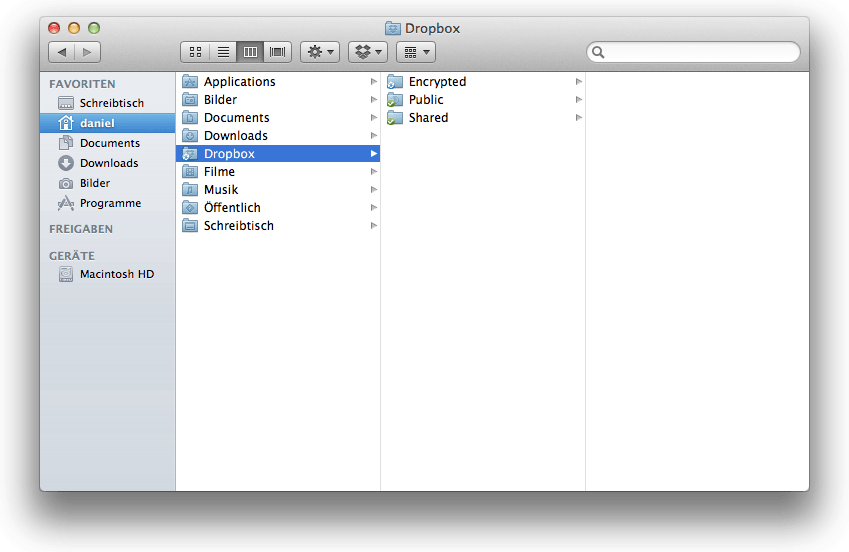
Task: Select Macintosh HD under Geräte
Action: point(107,274)
